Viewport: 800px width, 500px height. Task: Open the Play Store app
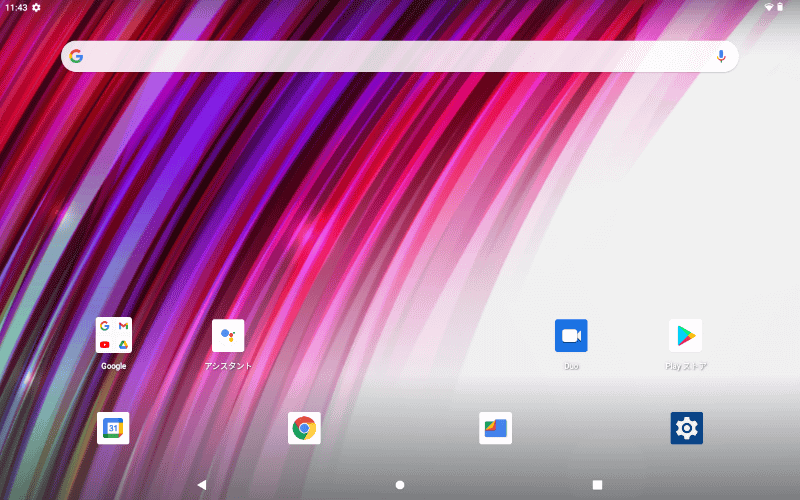pyautogui.click(x=685, y=335)
